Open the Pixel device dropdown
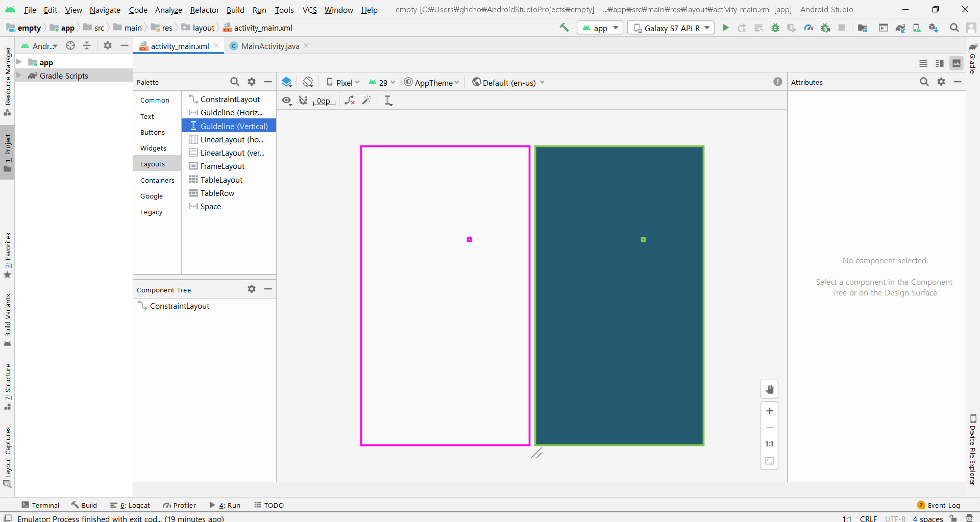Viewport: 980px width, 522px height. tap(343, 82)
